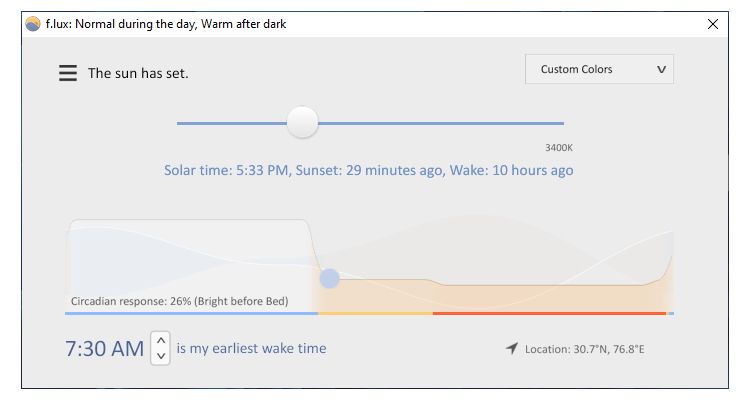Click the blue daytime timeline segment
The height and width of the screenshot is (400, 750).
point(190,313)
